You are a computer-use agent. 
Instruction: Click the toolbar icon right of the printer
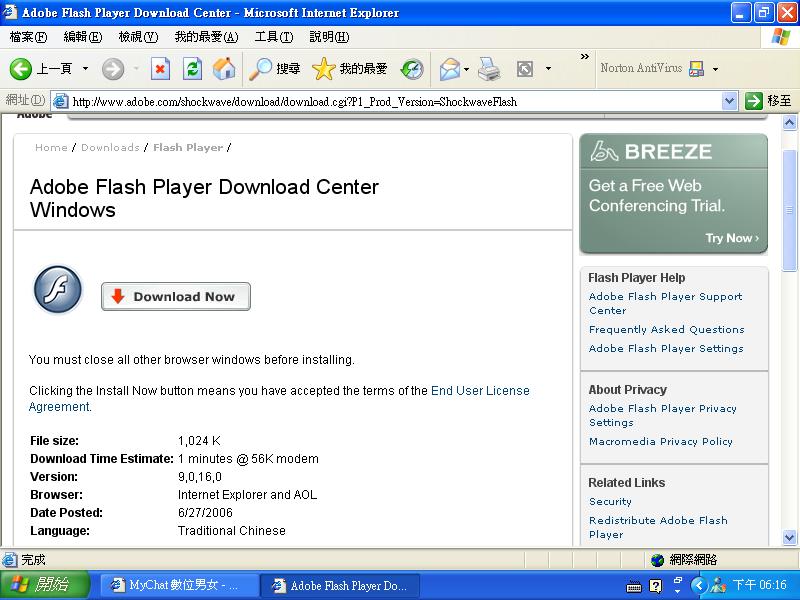[x=524, y=69]
